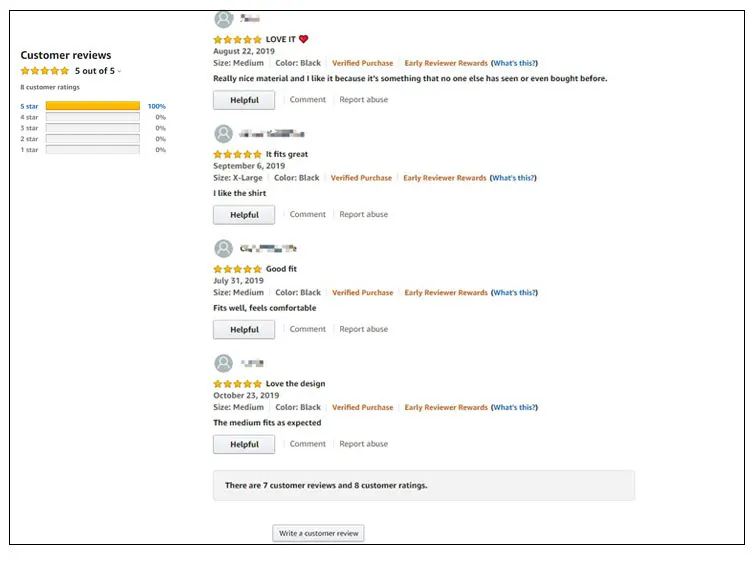Click the avatar of the 'Good fit' reviewer
The image size is (750, 565).
[x=224, y=248]
